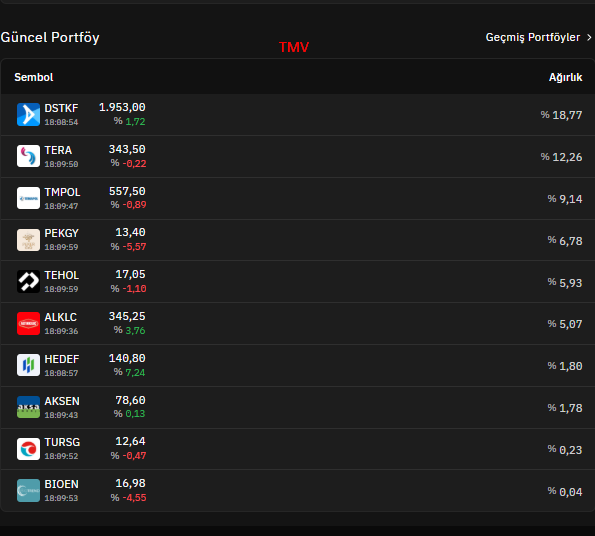Select the TEHOL symbol name
Image resolution: width=595 pixels, height=536 pixels.
point(61,275)
